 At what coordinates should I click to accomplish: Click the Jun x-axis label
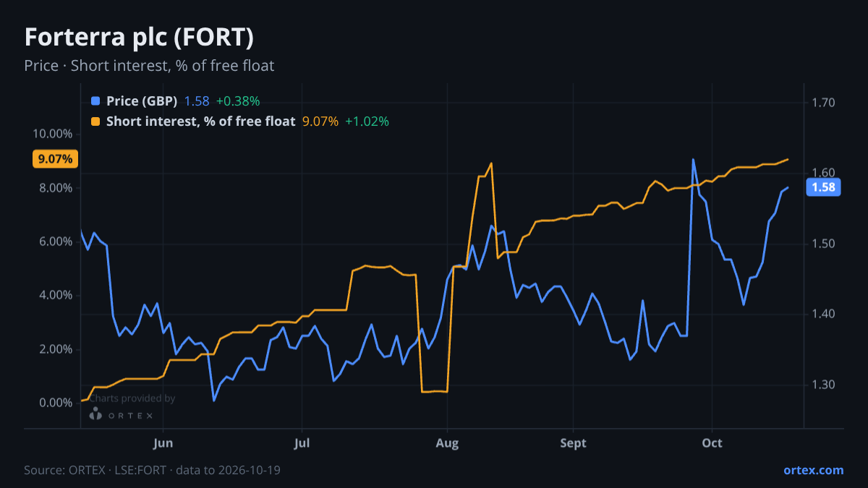163,443
